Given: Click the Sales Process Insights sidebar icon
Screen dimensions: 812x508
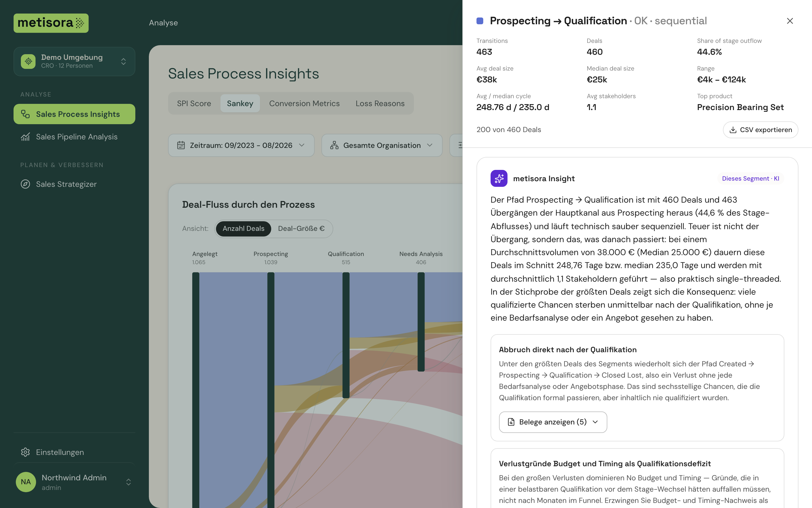Looking at the screenshot, I should click(x=25, y=114).
